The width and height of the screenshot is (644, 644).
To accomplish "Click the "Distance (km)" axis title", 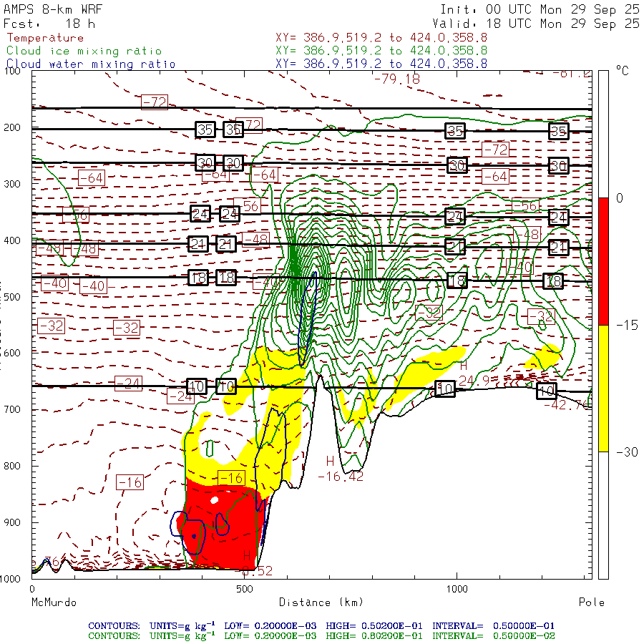I will click(321, 602).
